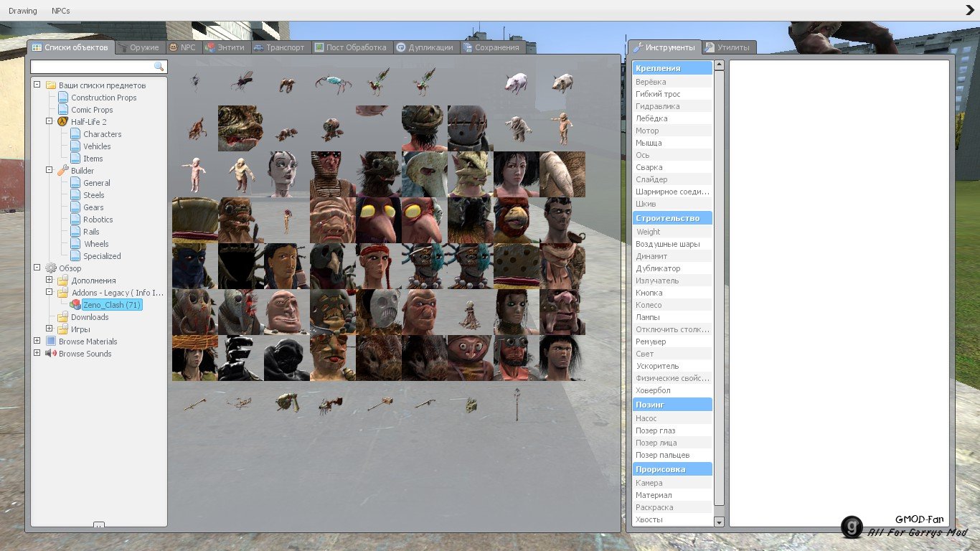Switch to the Транспорт tab
Screen dimensions: 980x551
point(280,47)
